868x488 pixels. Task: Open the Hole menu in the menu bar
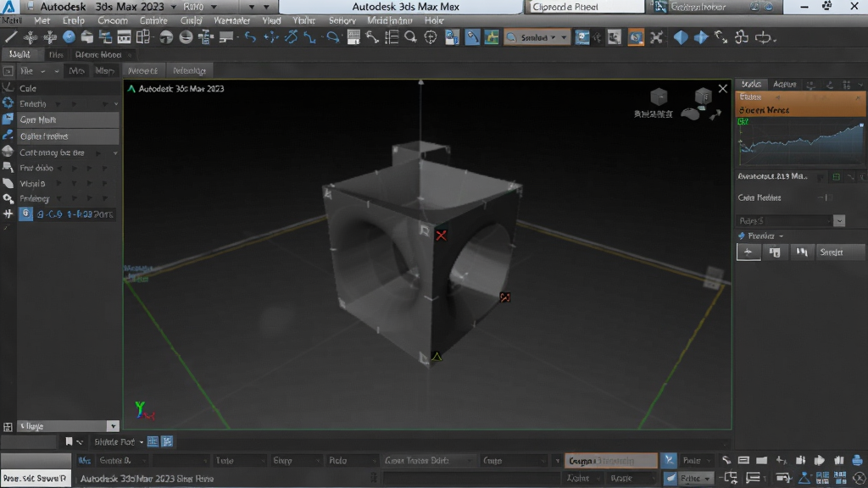point(434,20)
